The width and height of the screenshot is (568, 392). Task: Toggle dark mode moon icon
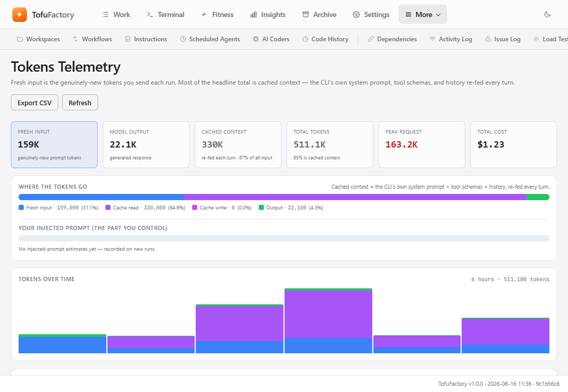pos(547,14)
